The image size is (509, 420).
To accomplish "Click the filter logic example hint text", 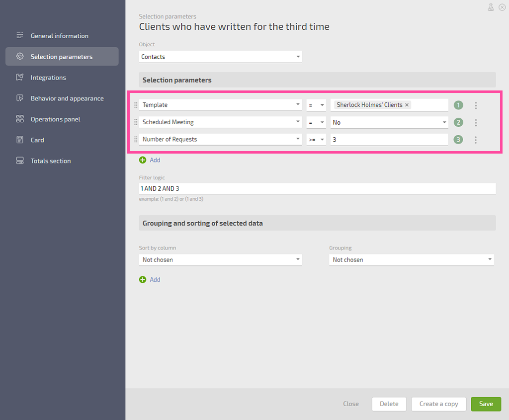I will (171, 199).
